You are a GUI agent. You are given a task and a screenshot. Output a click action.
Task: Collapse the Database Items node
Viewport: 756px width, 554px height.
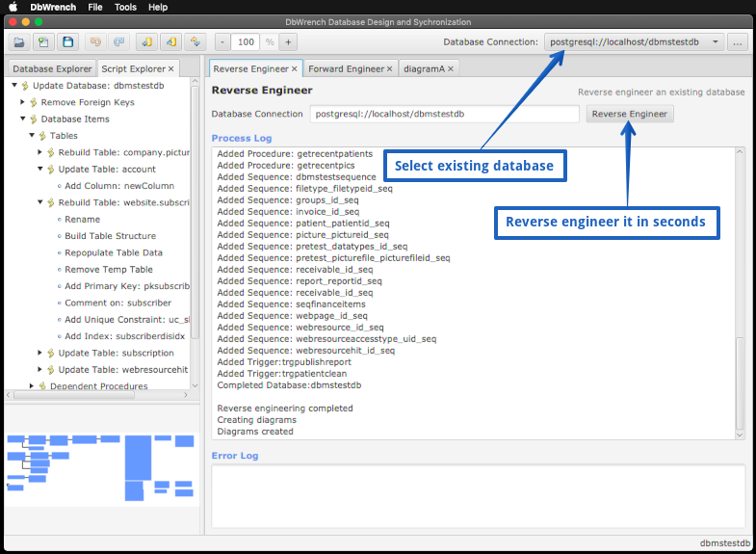click(x=23, y=119)
